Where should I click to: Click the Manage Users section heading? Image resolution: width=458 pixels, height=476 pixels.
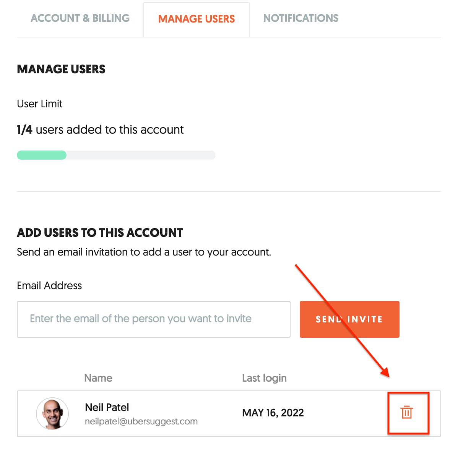[x=61, y=69]
